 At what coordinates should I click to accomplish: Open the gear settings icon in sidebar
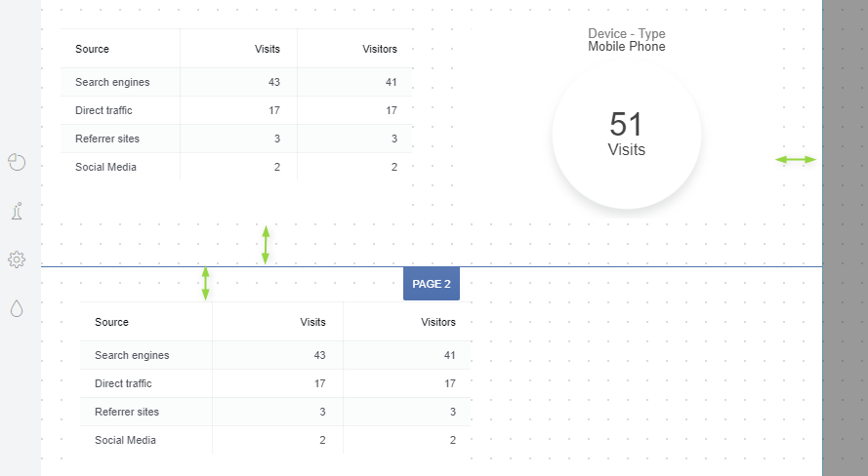coord(17,259)
